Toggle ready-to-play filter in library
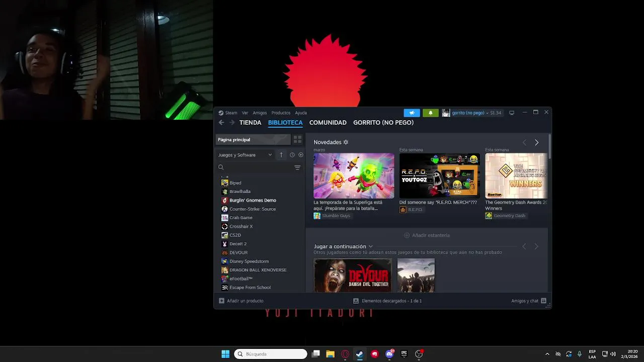The height and width of the screenshot is (362, 644). click(x=301, y=155)
